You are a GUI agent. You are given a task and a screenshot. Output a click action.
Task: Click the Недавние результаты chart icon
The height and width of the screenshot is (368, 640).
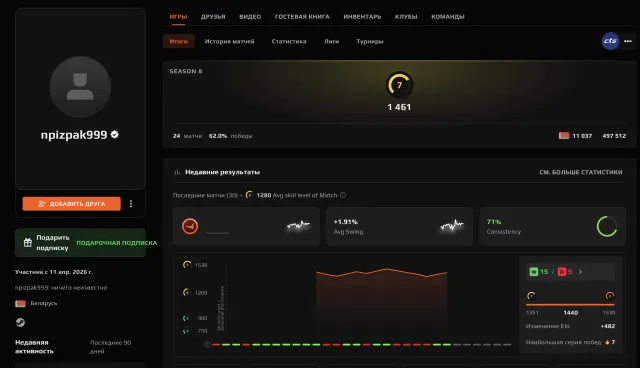point(177,172)
